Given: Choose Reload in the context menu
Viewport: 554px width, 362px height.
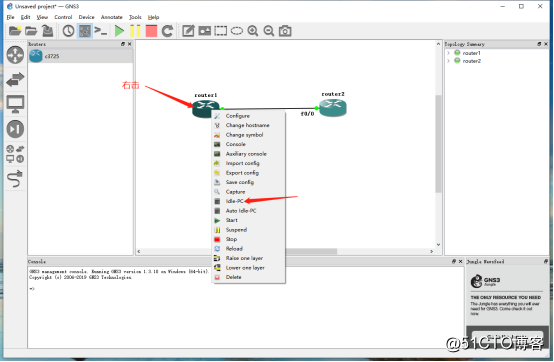Looking at the screenshot, I should coord(248,249).
